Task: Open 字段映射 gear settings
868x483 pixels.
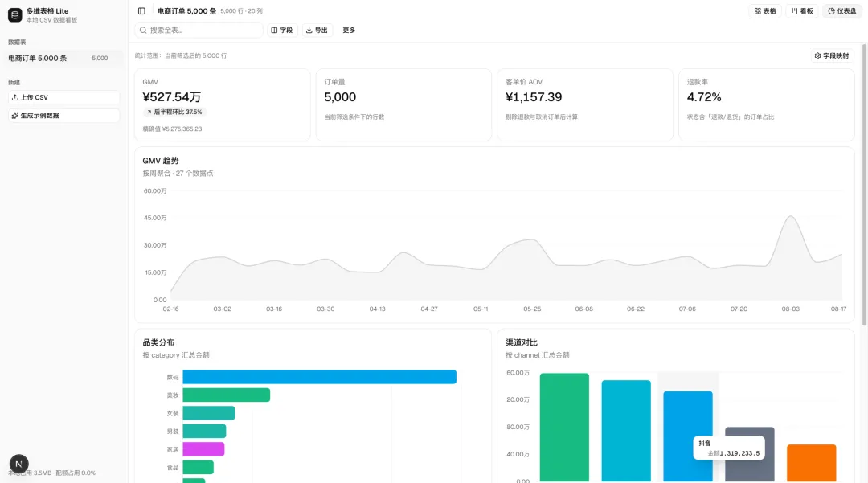Action: 833,56
